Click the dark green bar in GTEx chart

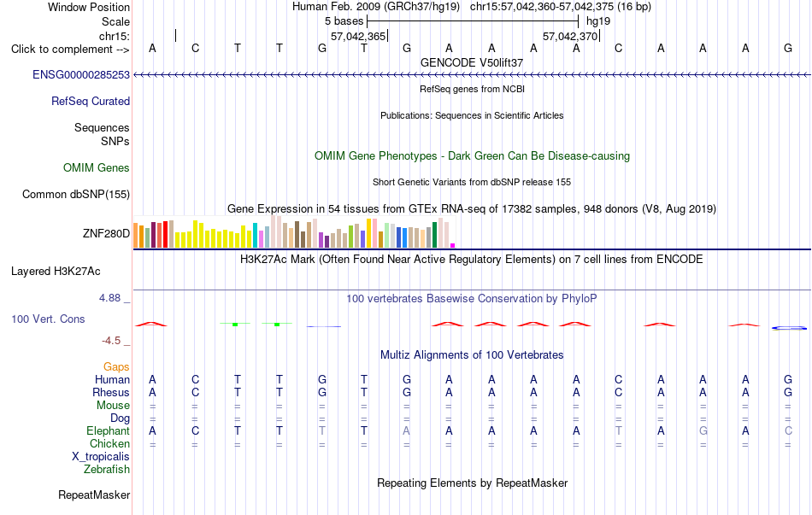tap(435, 235)
